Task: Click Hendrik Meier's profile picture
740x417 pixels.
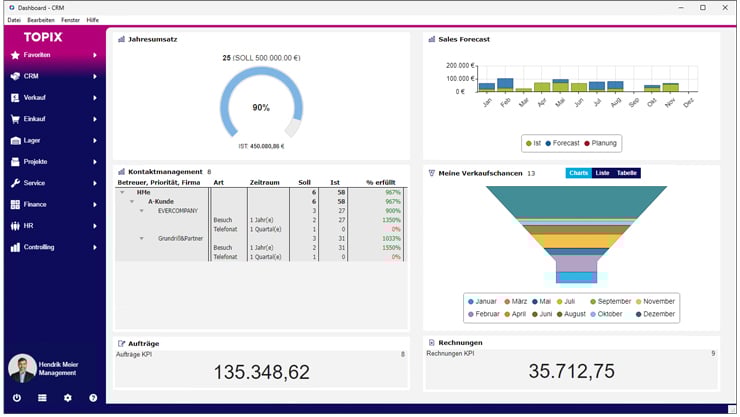Action: pos(21,369)
